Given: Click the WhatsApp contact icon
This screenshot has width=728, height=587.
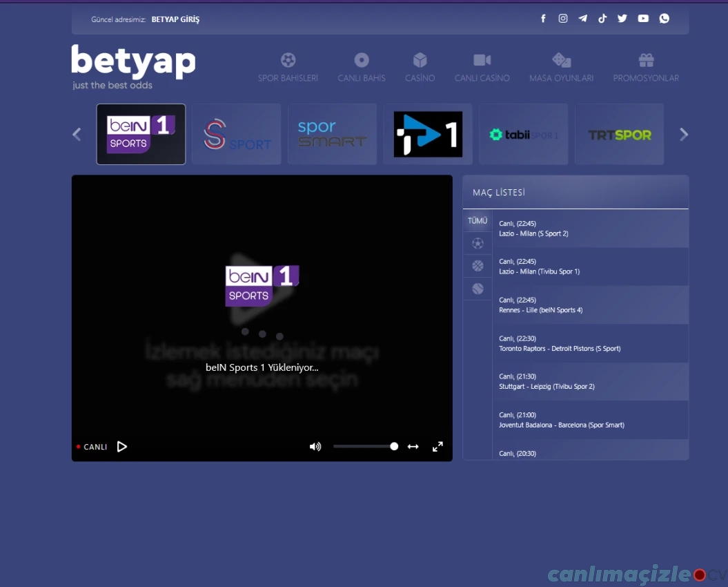Looking at the screenshot, I should pyautogui.click(x=664, y=19).
